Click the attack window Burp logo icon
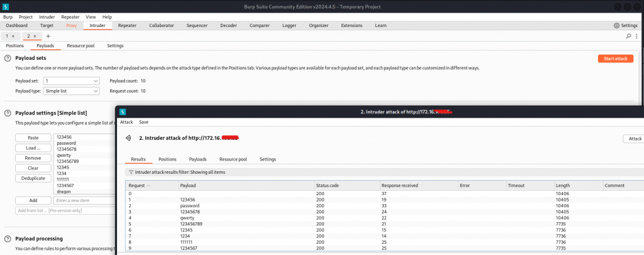 click(123, 112)
